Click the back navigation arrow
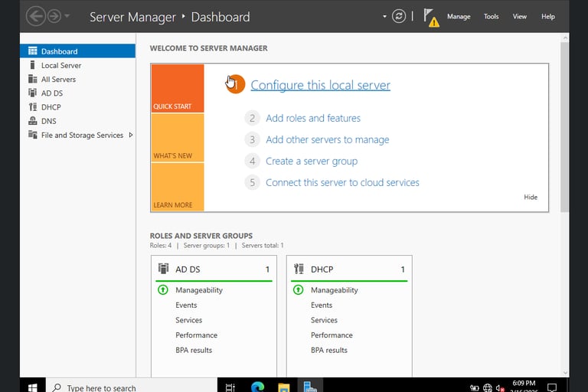This screenshot has width=588, height=392. pos(36,17)
